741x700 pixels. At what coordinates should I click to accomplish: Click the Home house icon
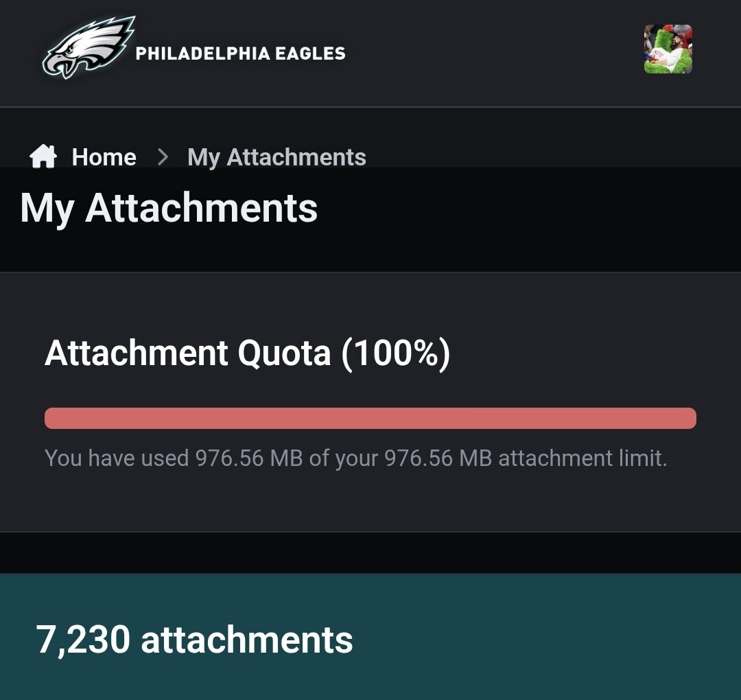[x=43, y=157]
